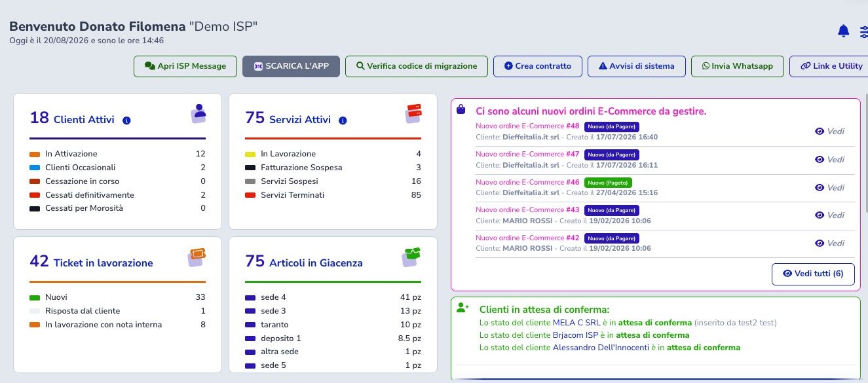Click the Nuovi tickets row
This screenshot has height=383, width=868.
(x=117, y=297)
